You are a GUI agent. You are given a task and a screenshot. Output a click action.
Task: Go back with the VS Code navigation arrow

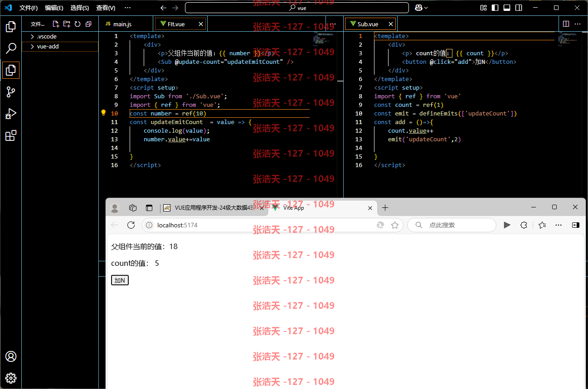coord(163,8)
